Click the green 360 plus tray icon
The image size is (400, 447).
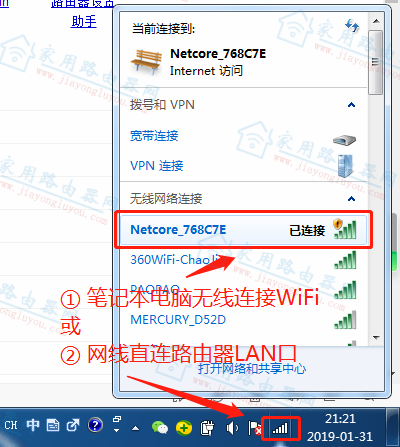[x=184, y=428]
